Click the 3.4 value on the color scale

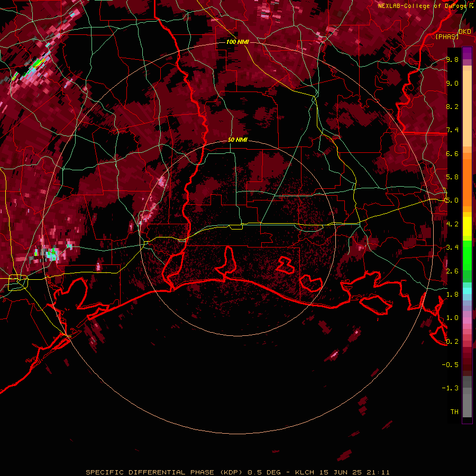click(x=452, y=248)
